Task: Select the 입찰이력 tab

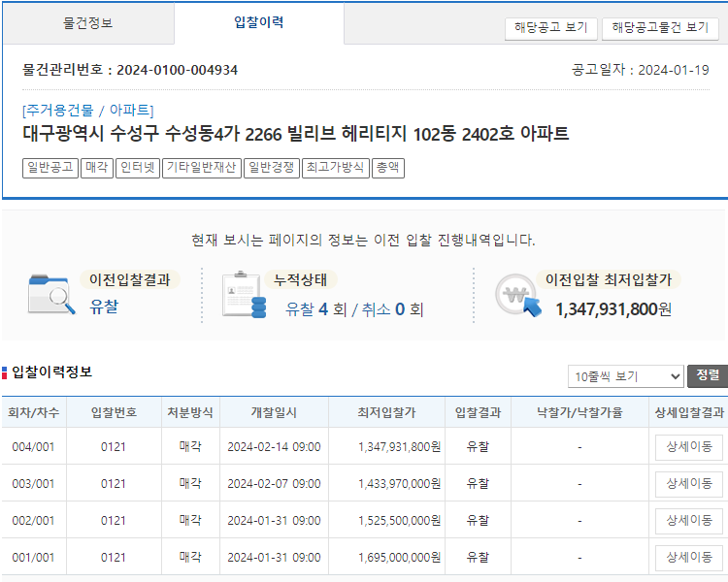Action: (x=258, y=22)
